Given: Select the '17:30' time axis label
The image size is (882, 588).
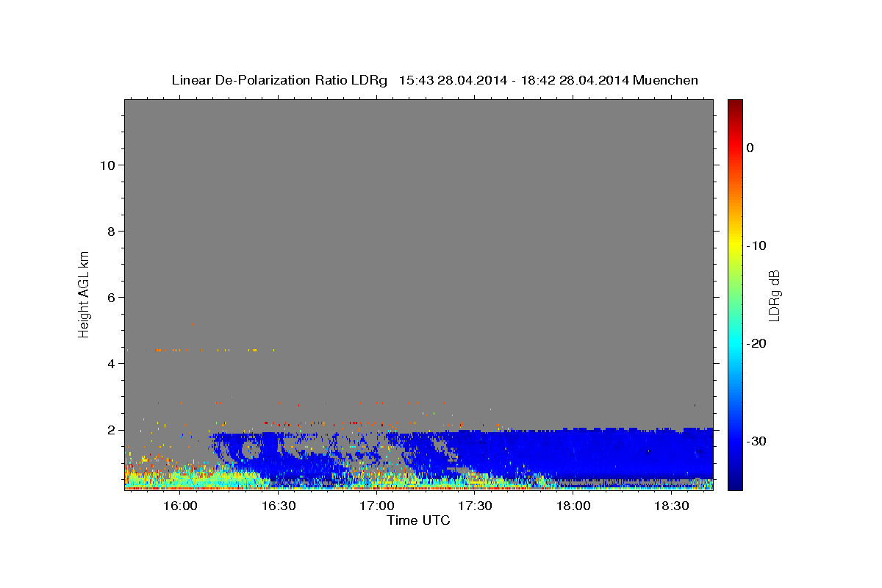Looking at the screenshot, I should click(475, 506).
